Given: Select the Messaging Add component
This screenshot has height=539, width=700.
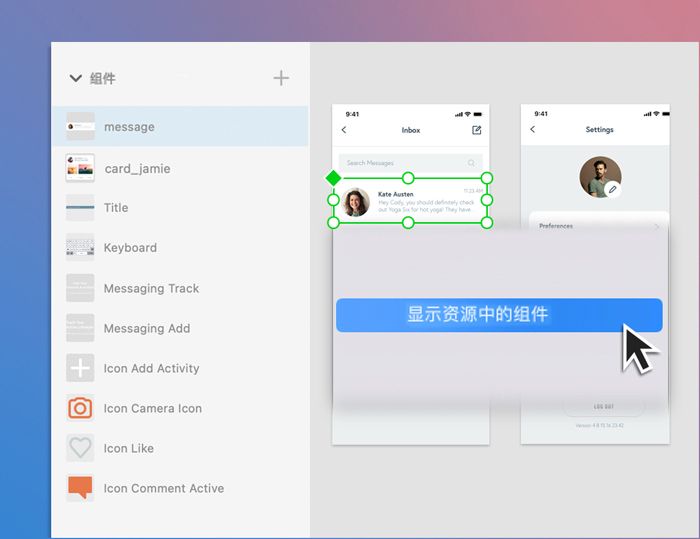Looking at the screenshot, I should (180, 328).
